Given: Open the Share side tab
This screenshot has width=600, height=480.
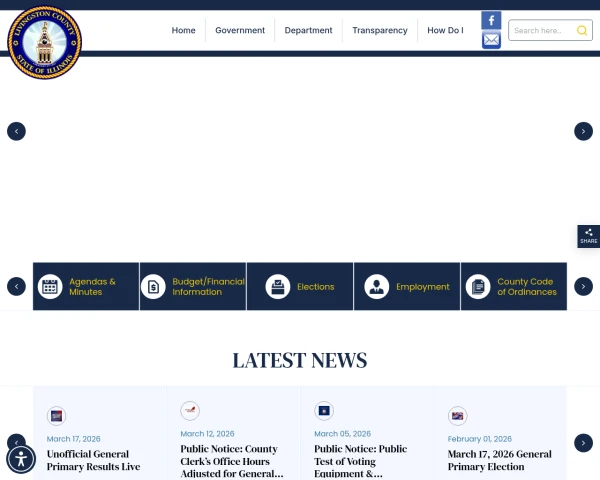Looking at the screenshot, I should (589, 236).
